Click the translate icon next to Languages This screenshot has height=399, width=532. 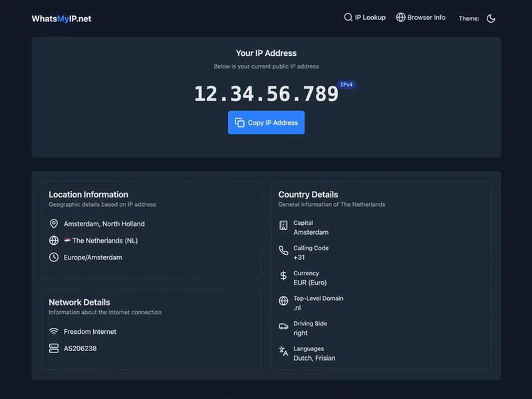click(283, 351)
